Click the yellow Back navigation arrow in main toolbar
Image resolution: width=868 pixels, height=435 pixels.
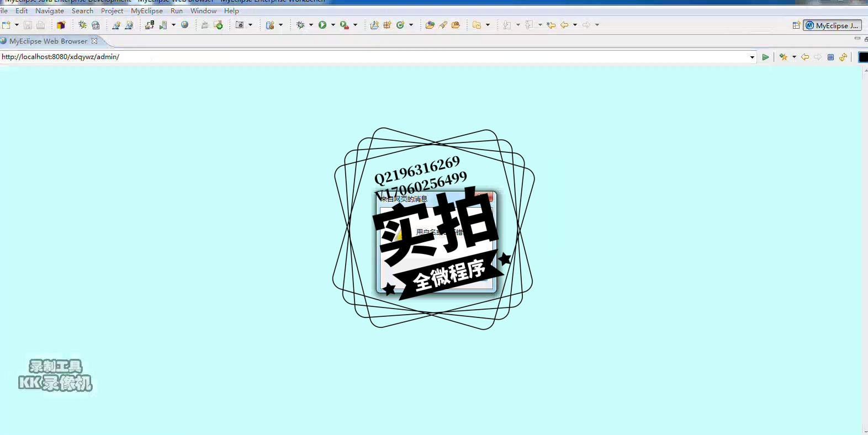(x=564, y=25)
